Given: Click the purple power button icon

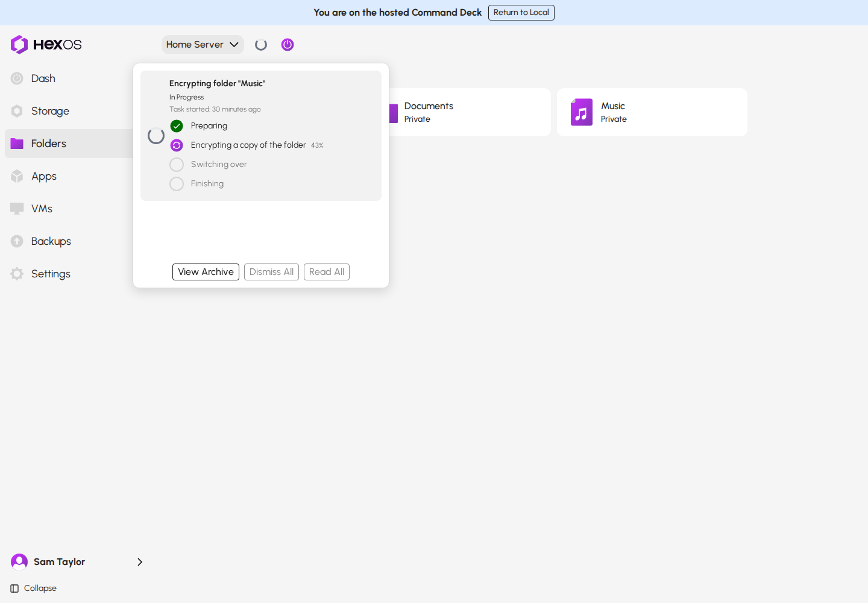Looking at the screenshot, I should pos(288,45).
